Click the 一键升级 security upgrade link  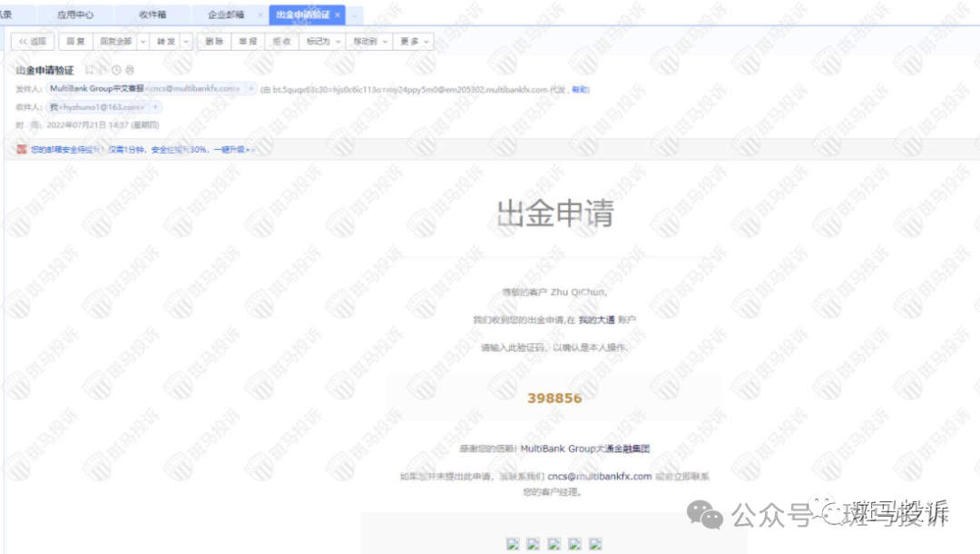234,150
